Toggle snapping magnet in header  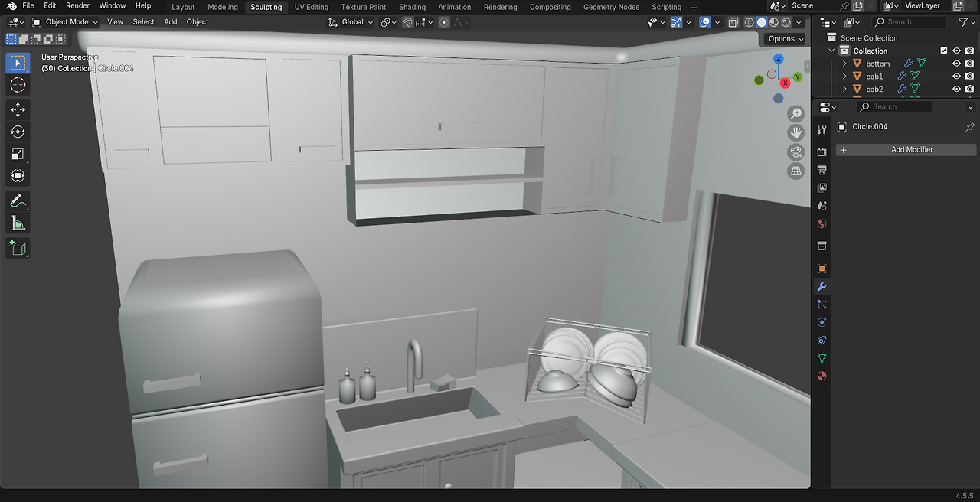408,22
